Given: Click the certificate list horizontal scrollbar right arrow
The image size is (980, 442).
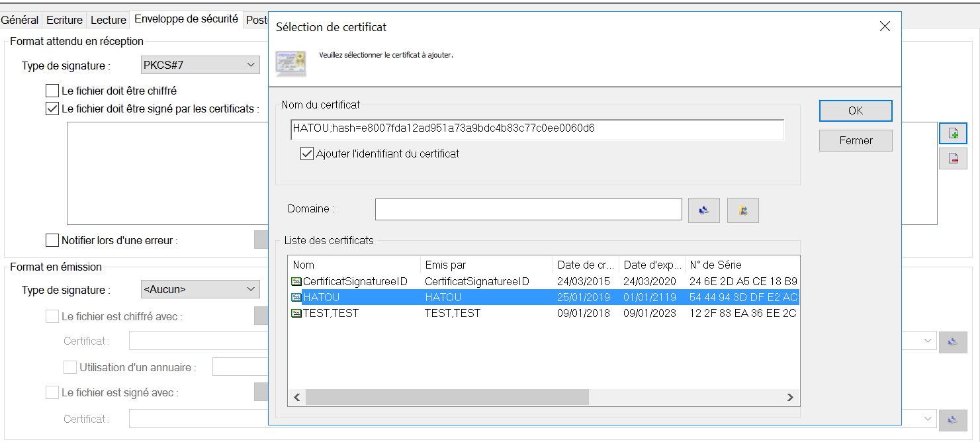Looking at the screenshot, I should click(x=789, y=397).
